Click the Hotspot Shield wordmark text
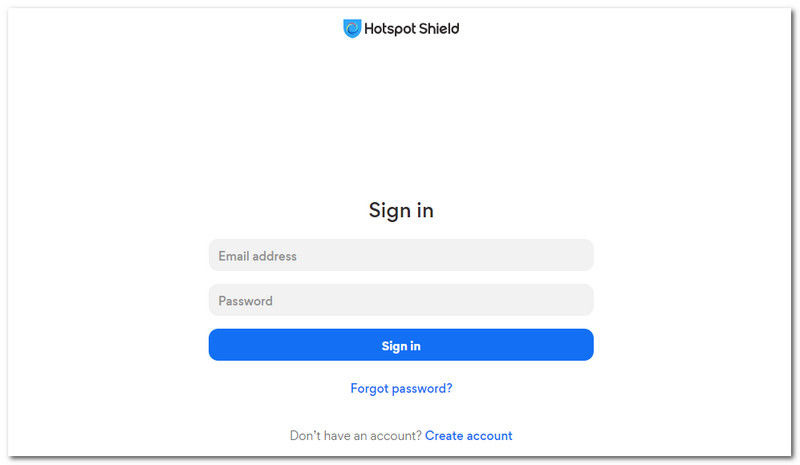Screen dimensions: 800x465 [x=411, y=29]
